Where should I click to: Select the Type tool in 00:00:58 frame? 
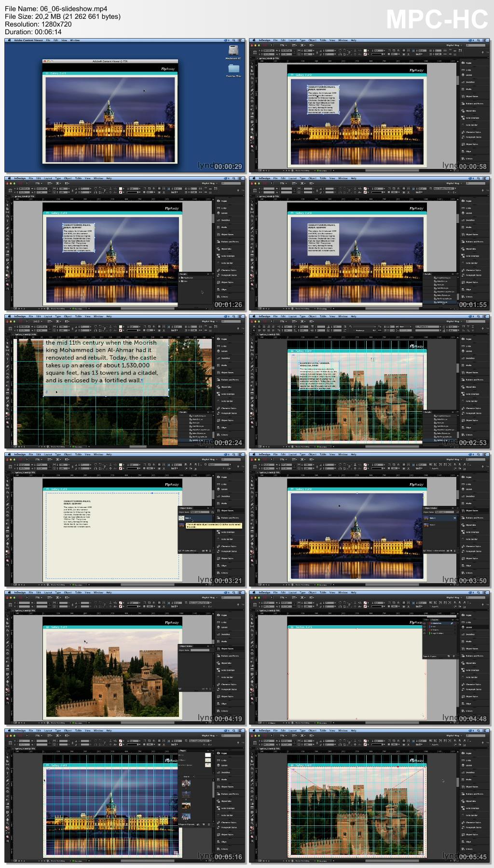[252, 83]
